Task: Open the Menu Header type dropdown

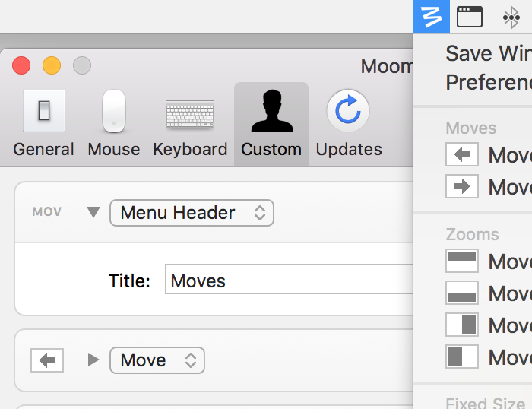Action: pos(192,213)
